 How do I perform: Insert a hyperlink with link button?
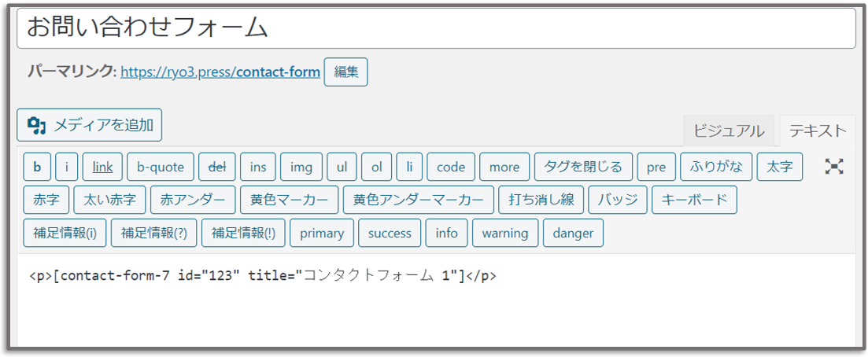[x=102, y=167]
